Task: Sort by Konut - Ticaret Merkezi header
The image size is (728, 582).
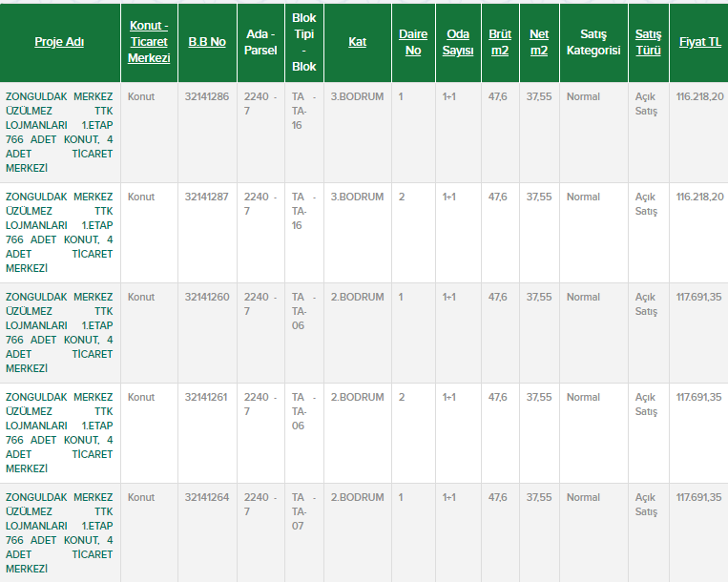Action: pyautogui.click(x=149, y=42)
